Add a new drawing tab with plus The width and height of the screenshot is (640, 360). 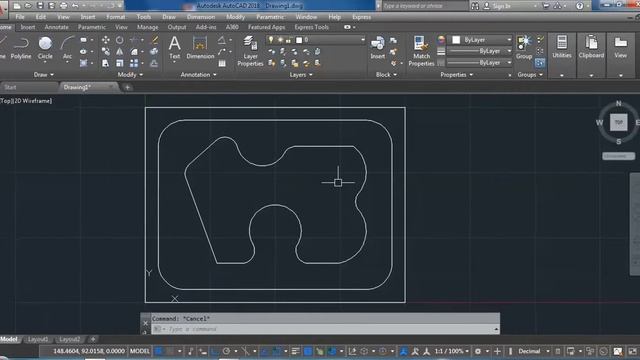pyautogui.click(x=127, y=87)
